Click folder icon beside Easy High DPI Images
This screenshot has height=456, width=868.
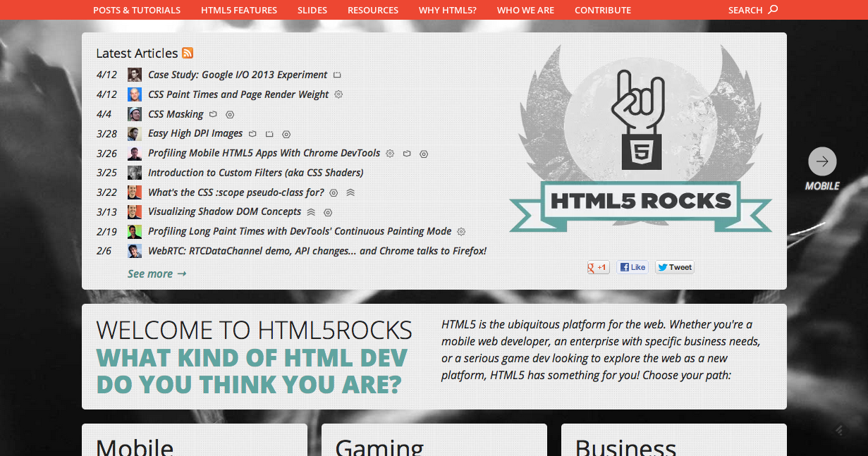[252, 134]
